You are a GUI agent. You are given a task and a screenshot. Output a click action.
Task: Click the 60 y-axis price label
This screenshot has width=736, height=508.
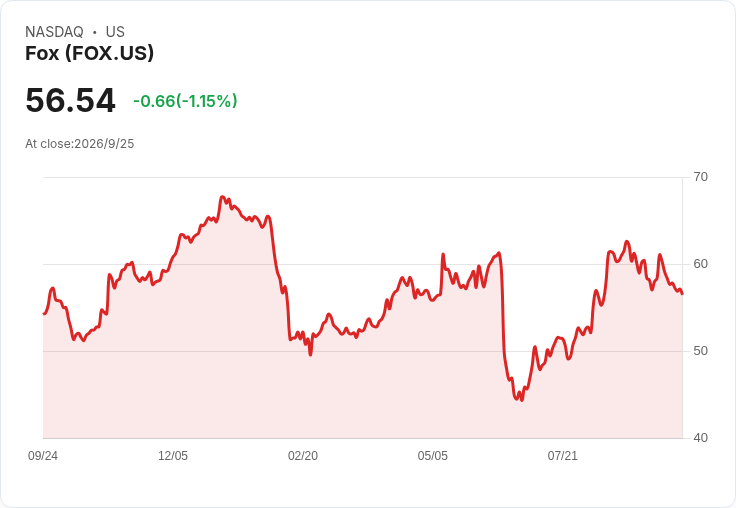click(x=700, y=264)
